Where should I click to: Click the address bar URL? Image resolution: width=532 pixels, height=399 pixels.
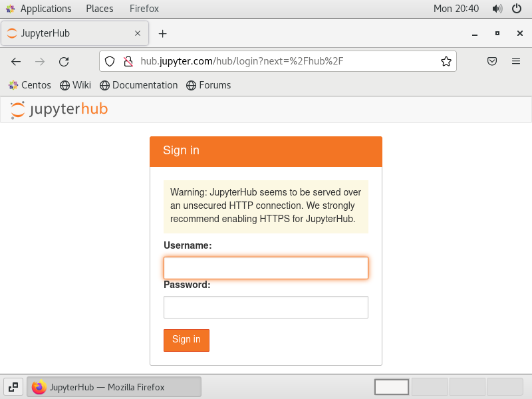pyautogui.click(x=242, y=61)
